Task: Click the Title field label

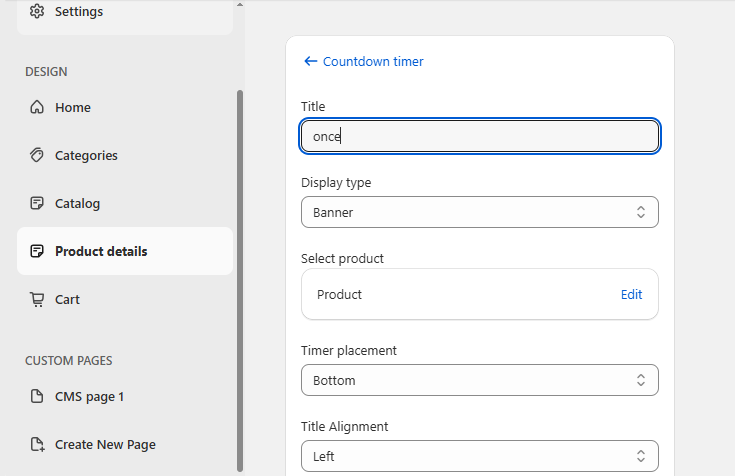Action: [x=313, y=106]
